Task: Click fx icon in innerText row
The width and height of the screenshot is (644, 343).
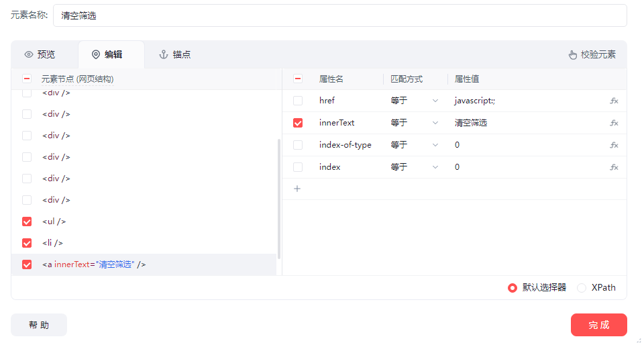Action: (x=614, y=123)
